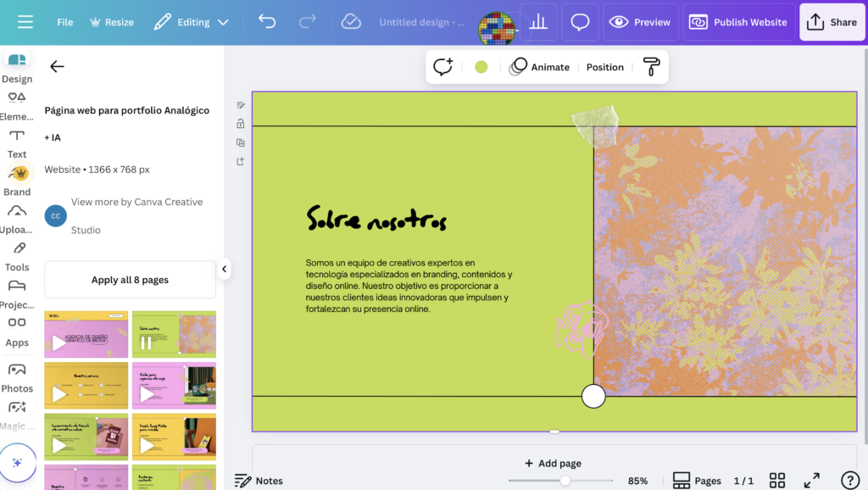Open the grid view icon
Screen dimensions: 868x490
click(x=777, y=481)
